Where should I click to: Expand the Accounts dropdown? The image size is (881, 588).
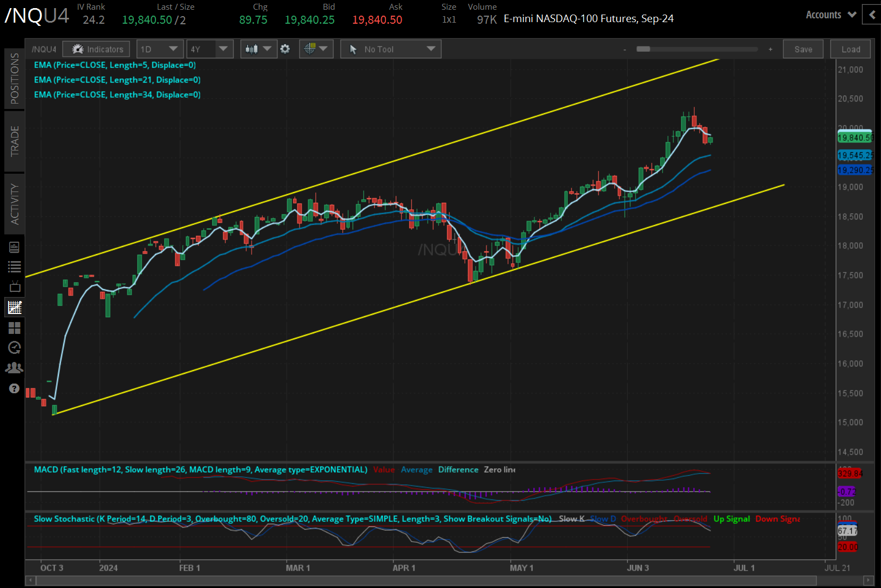(x=831, y=15)
